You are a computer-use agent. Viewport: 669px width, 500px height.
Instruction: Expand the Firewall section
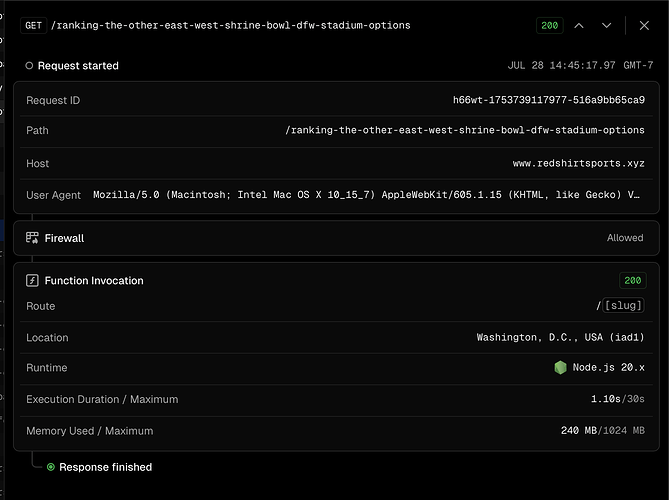point(335,238)
